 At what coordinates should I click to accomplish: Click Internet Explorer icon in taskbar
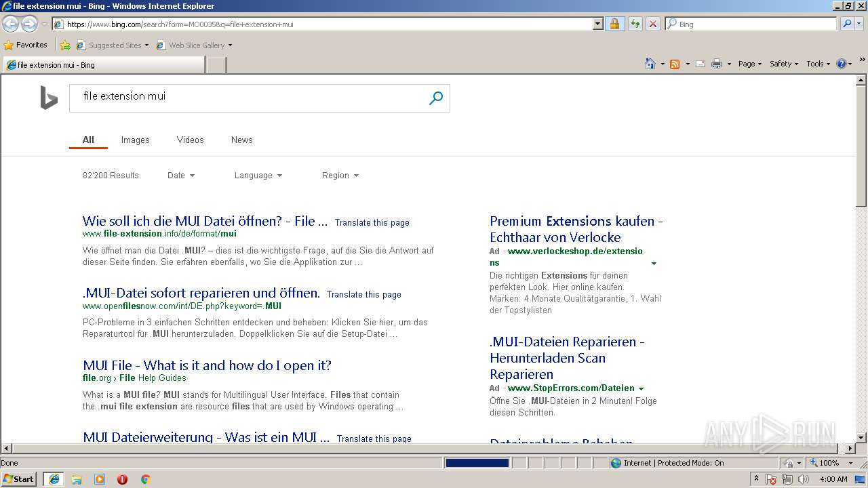click(x=54, y=479)
